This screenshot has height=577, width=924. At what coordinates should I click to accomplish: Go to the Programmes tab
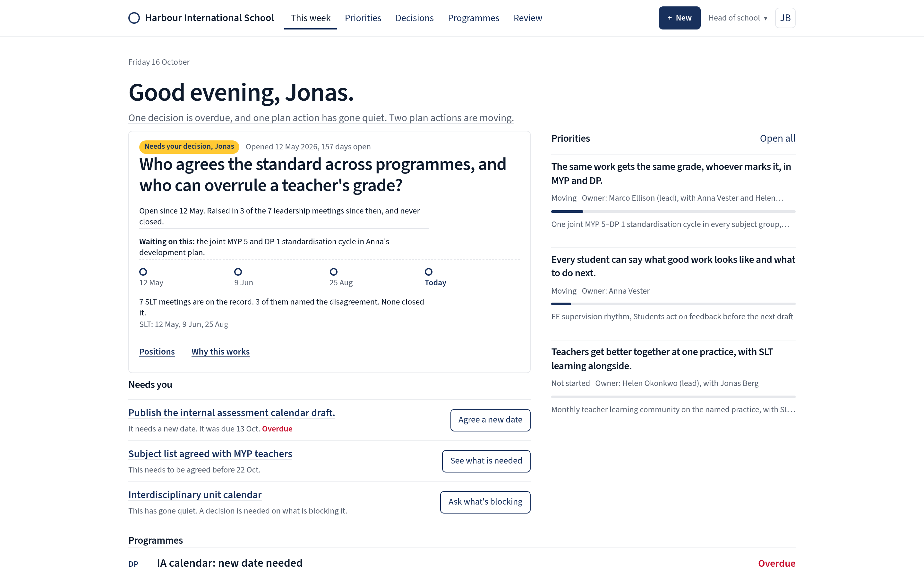pos(474,18)
